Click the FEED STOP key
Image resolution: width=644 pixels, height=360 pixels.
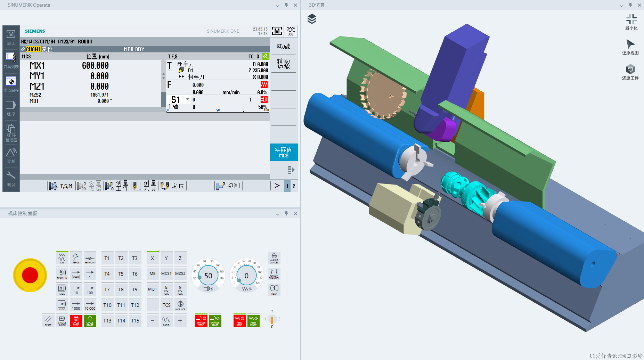click(239, 321)
